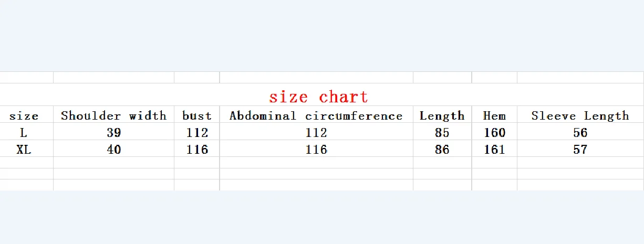Click the 'Hem' header cell
Viewport: 644px width, 244px height.
coord(494,115)
